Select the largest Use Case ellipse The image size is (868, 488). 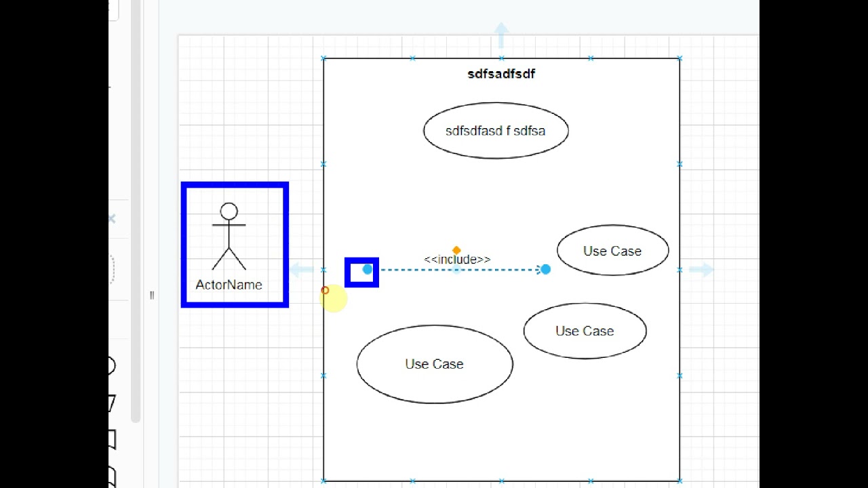[x=435, y=364]
